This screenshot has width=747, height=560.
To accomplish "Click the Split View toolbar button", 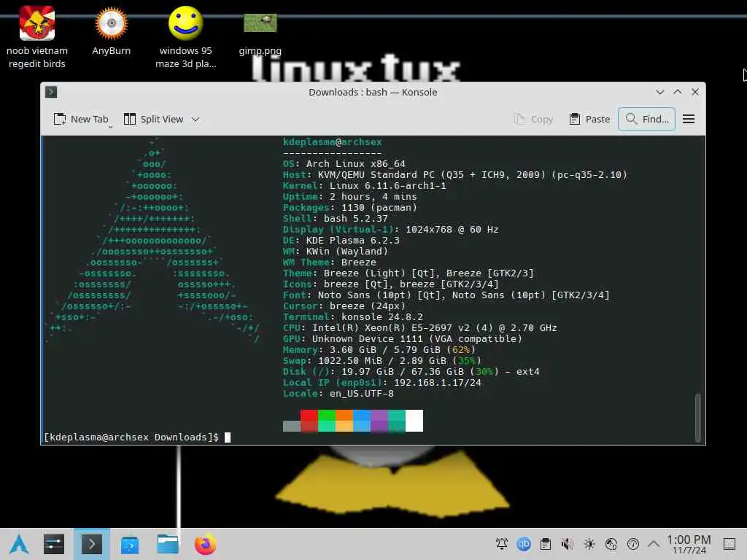I will point(153,119).
